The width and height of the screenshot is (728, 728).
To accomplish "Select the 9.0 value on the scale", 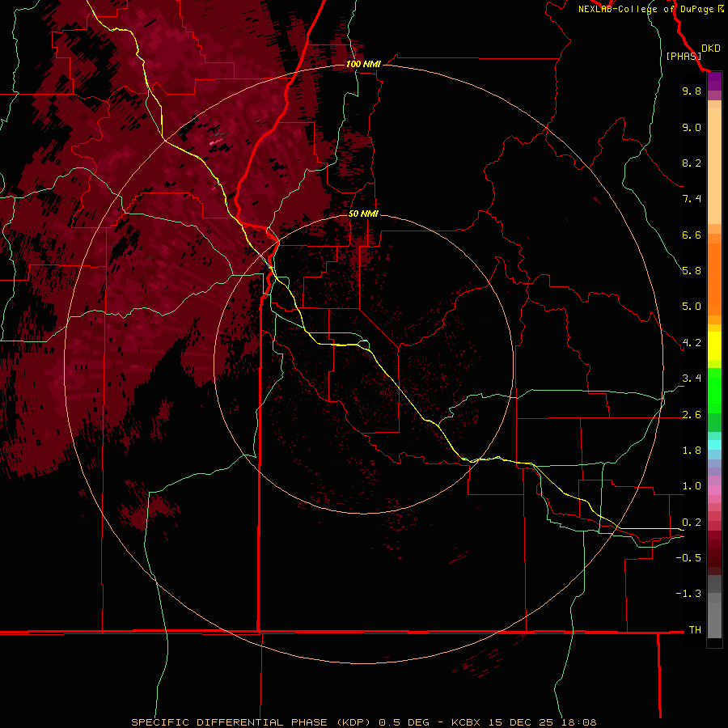I will [692, 127].
